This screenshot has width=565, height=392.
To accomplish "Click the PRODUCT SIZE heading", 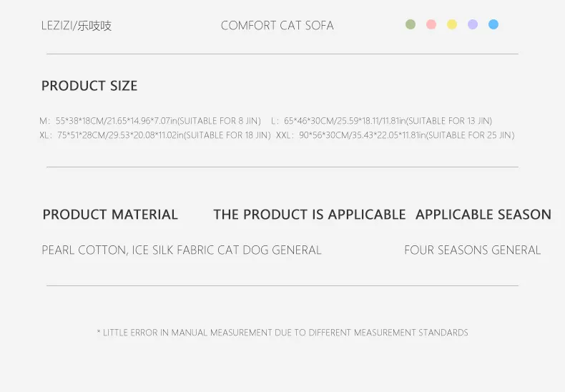I will 89,86.
